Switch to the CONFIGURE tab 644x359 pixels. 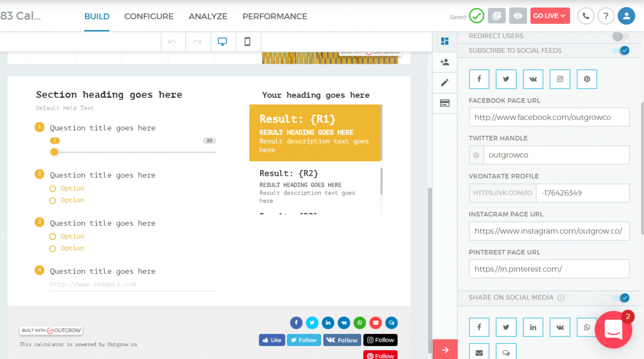coord(149,16)
